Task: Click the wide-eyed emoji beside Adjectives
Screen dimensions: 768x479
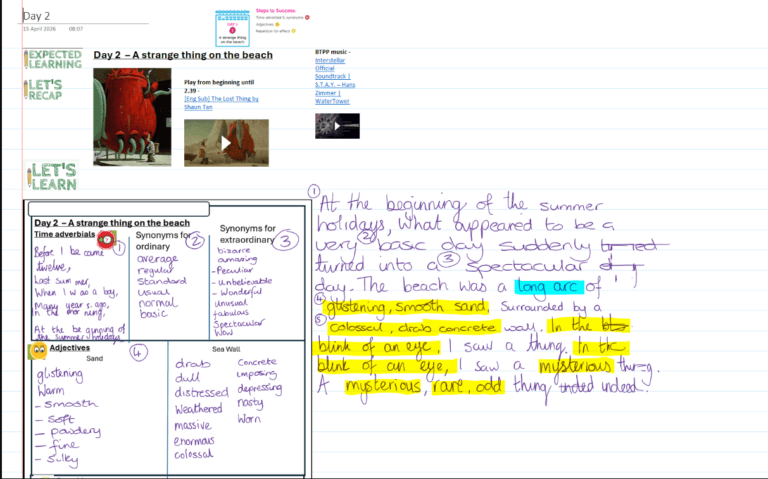Action: (x=38, y=351)
